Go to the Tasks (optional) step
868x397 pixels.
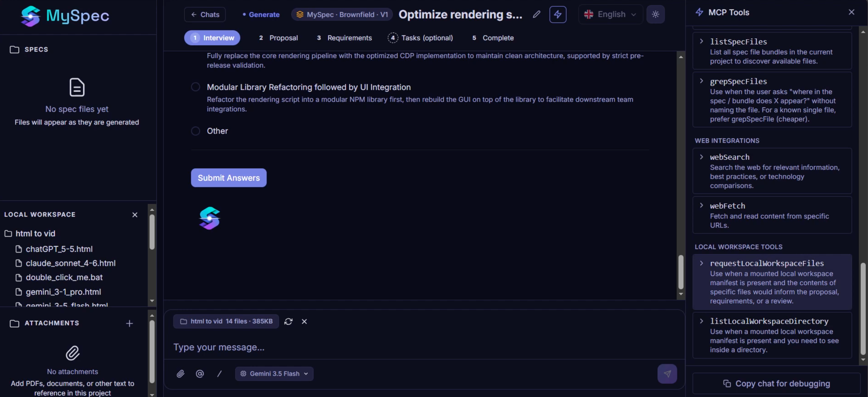click(x=420, y=38)
